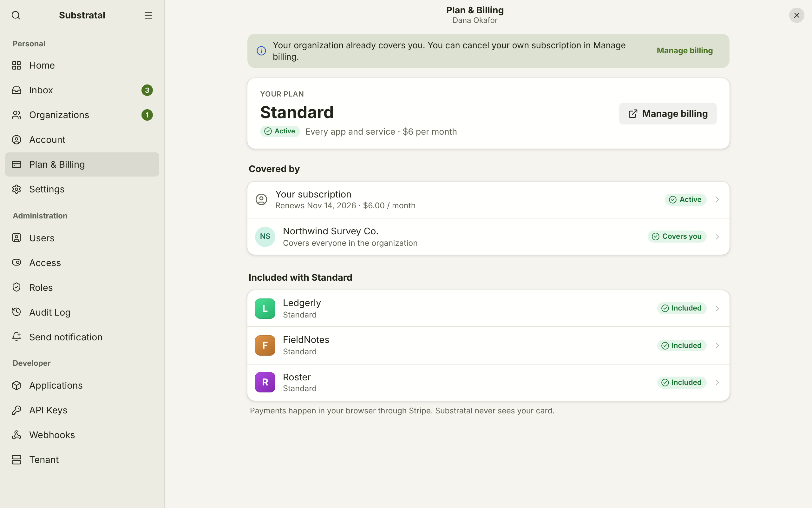This screenshot has width=812, height=508.
Task: Close the Plan & Billing page
Action: click(x=796, y=16)
